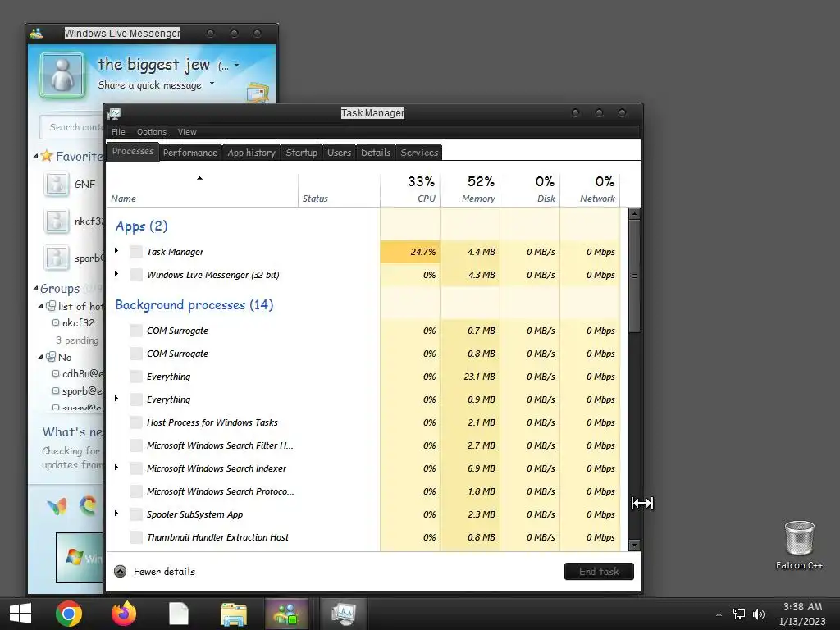The height and width of the screenshot is (630, 840).
Task: Click Fewer details link
Action: [x=164, y=572]
